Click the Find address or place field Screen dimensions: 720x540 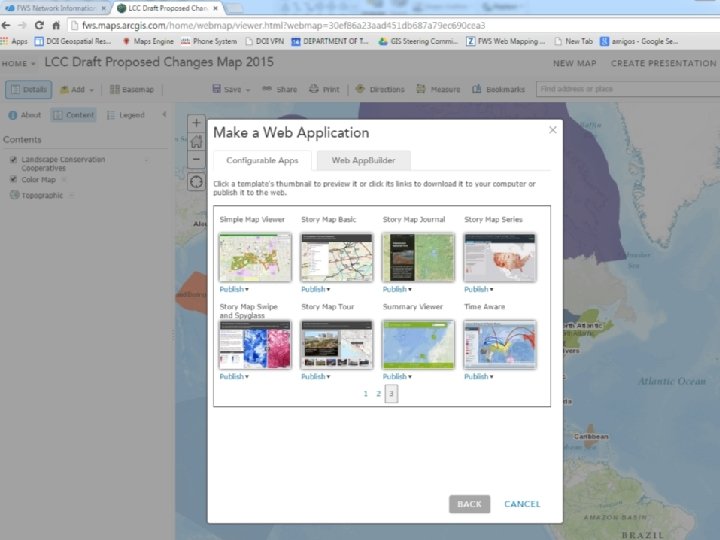(628, 89)
